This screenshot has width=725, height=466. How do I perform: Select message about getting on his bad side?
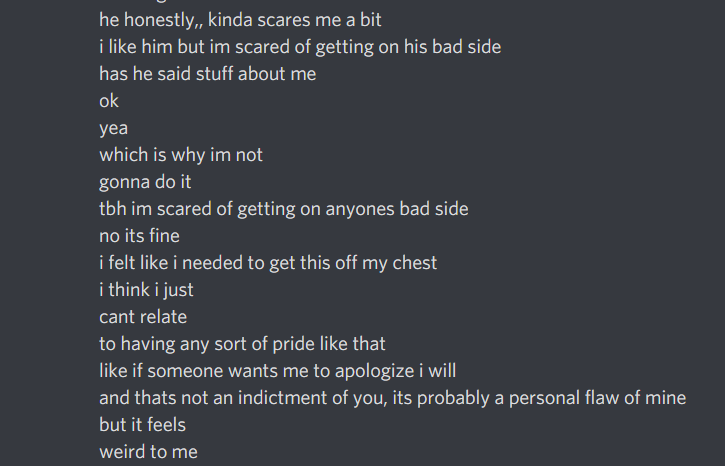coord(300,46)
